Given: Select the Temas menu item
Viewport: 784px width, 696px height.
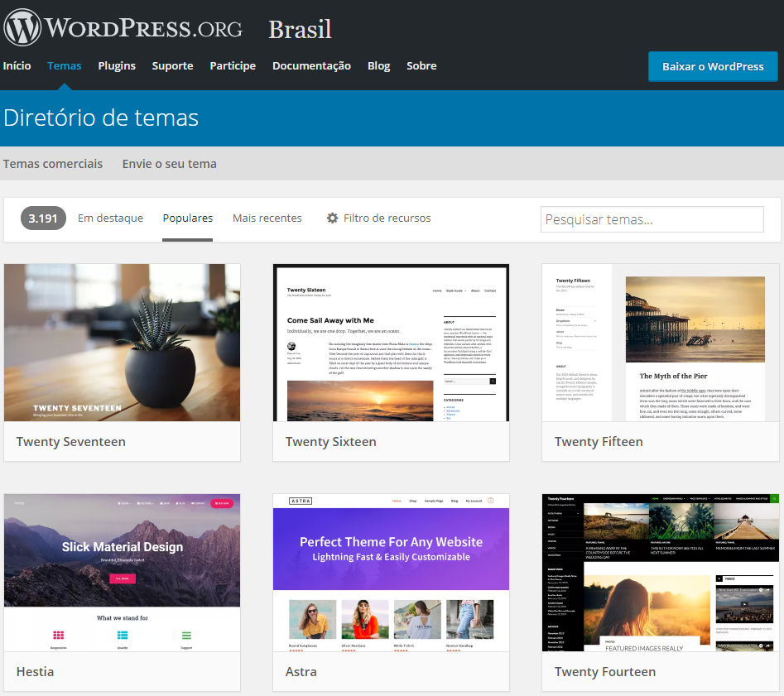Looking at the screenshot, I should click(x=64, y=66).
